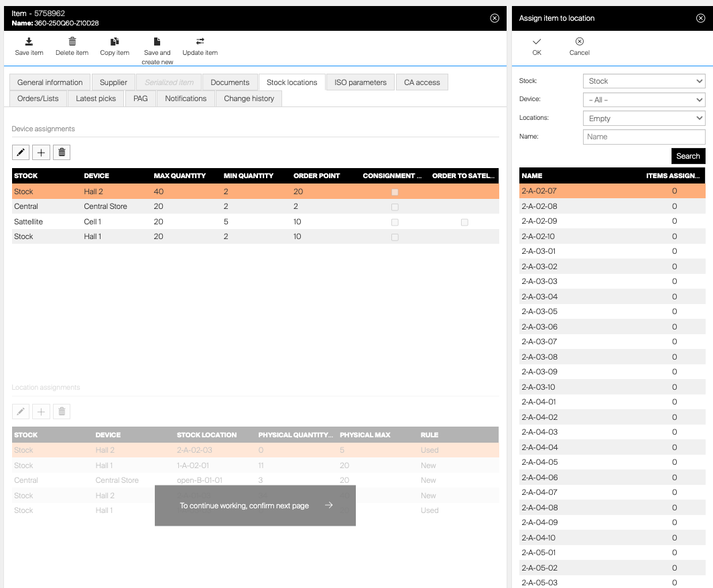Toggle consignment checkbox for Hall 1 row
713x588 pixels.
[x=395, y=237]
